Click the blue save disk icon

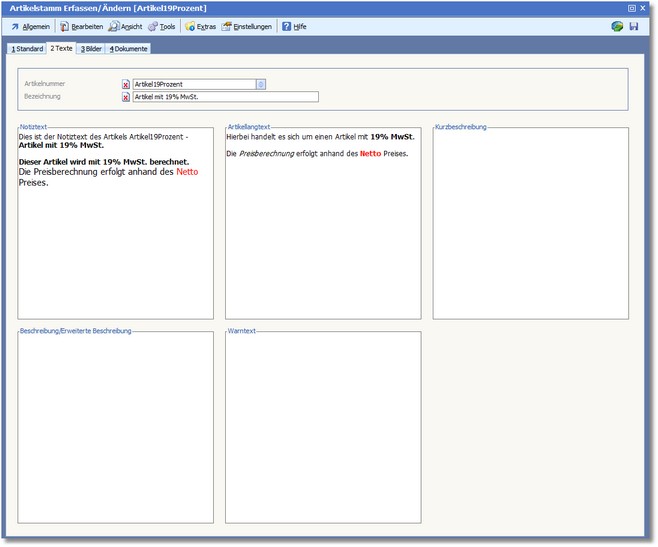click(x=633, y=26)
